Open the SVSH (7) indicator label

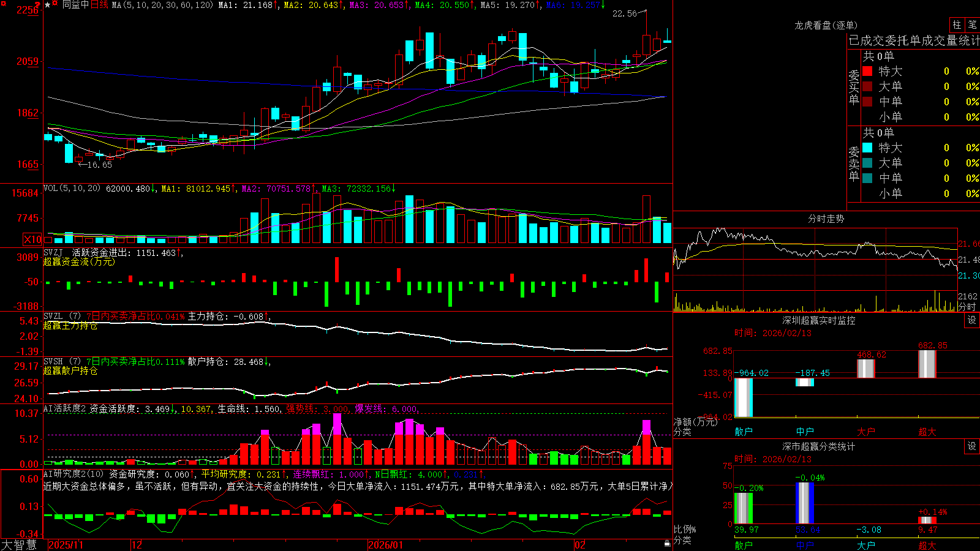62,362
